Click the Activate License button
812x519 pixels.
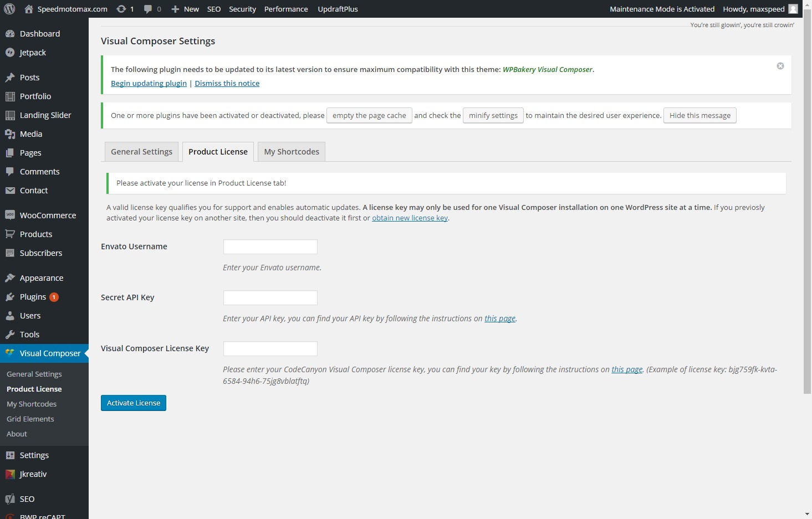point(134,403)
